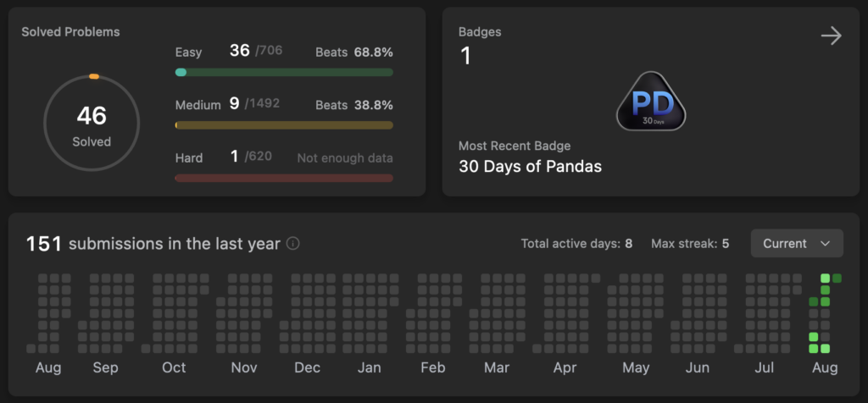The width and height of the screenshot is (868, 403).
Task: Click the Medium difficulty label
Action: 198,105
